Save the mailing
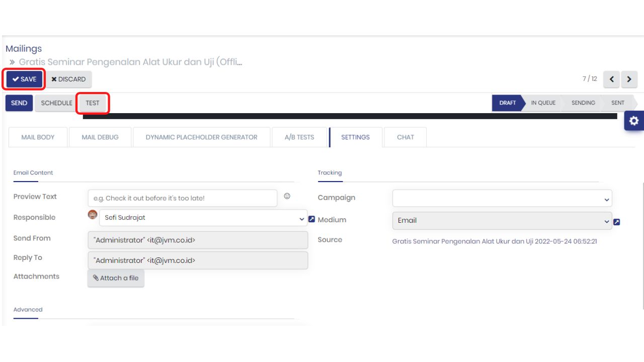Image resolution: width=644 pixels, height=362 pixels. click(x=25, y=79)
